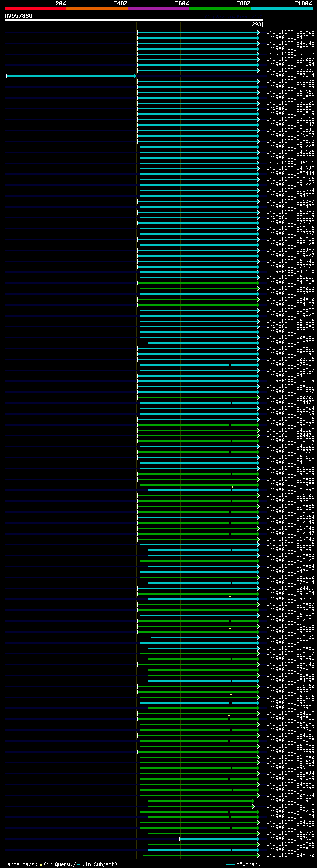This screenshot has height=868, width=317.
Task: Click the 'Large gaps' legend text
Action: 21,864
